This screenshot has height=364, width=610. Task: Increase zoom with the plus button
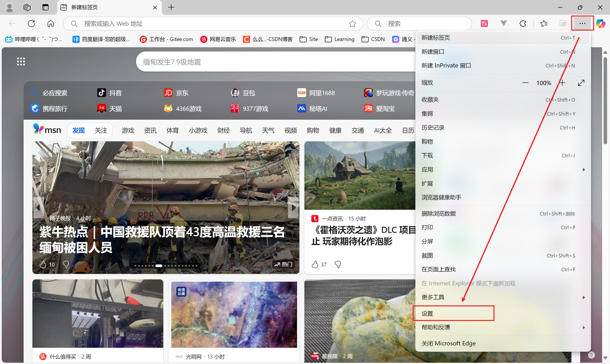click(x=562, y=83)
